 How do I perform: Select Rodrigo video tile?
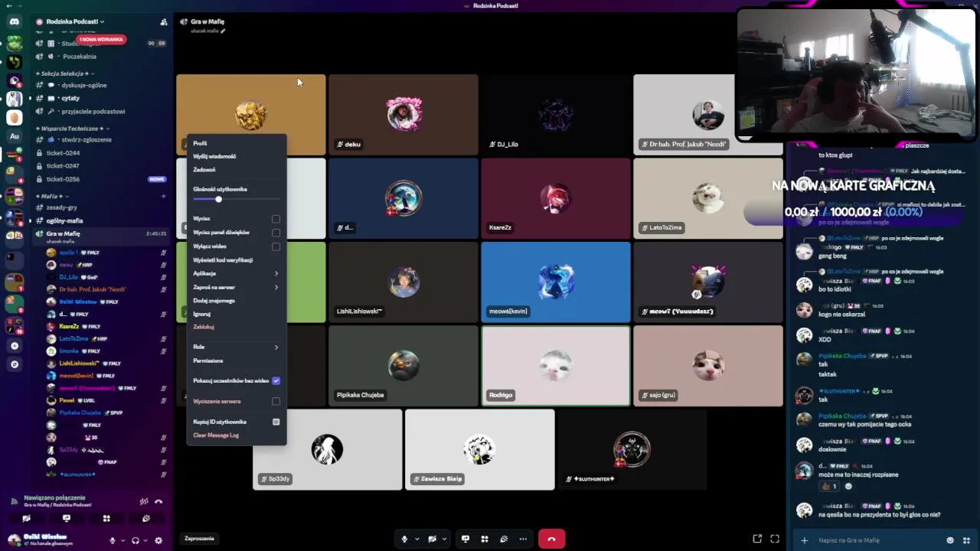(556, 366)
